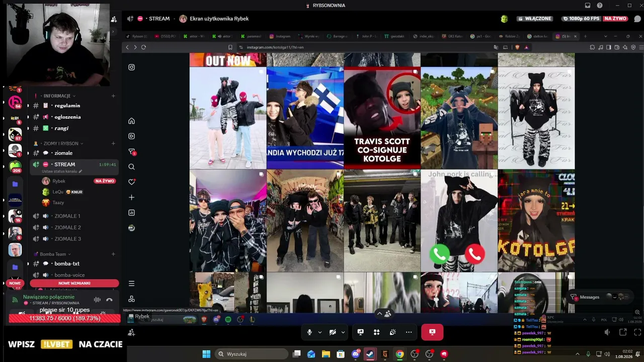Image resolution: width=644 pixels, height=362 pixels.
Task: Mute the microphone in call controls
Action: tap(309, 332)
